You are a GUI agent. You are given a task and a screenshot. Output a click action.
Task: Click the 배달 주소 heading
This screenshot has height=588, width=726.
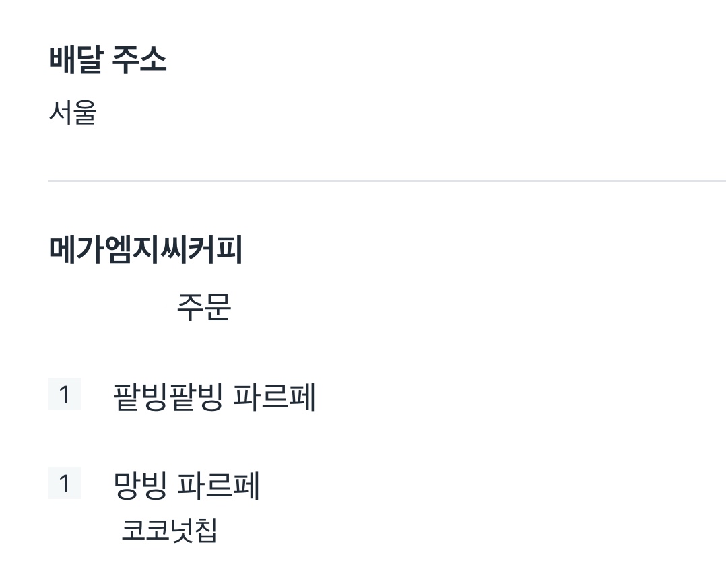(x=108, y=60)
